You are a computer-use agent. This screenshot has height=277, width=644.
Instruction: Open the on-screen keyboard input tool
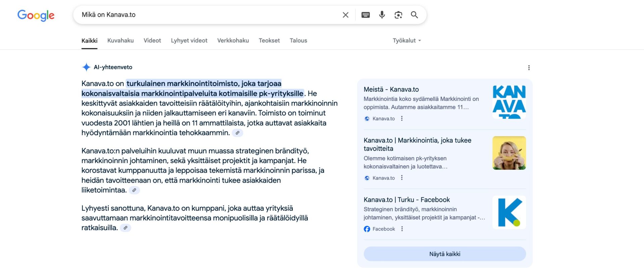click(x=366, y=15)
